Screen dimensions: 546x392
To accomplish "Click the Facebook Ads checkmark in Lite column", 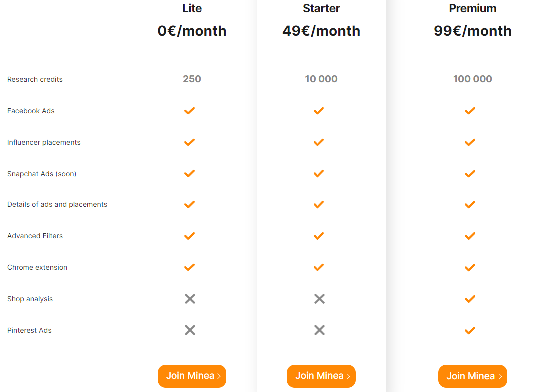I will (190, 111).
